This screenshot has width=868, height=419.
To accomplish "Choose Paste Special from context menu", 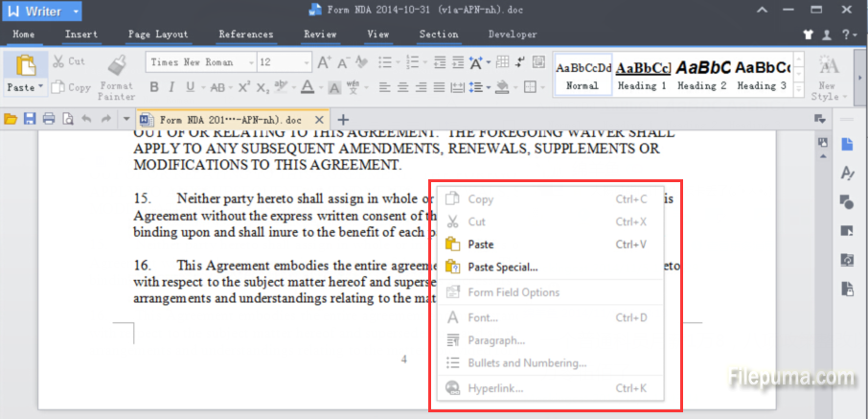I will coord(502,268).
